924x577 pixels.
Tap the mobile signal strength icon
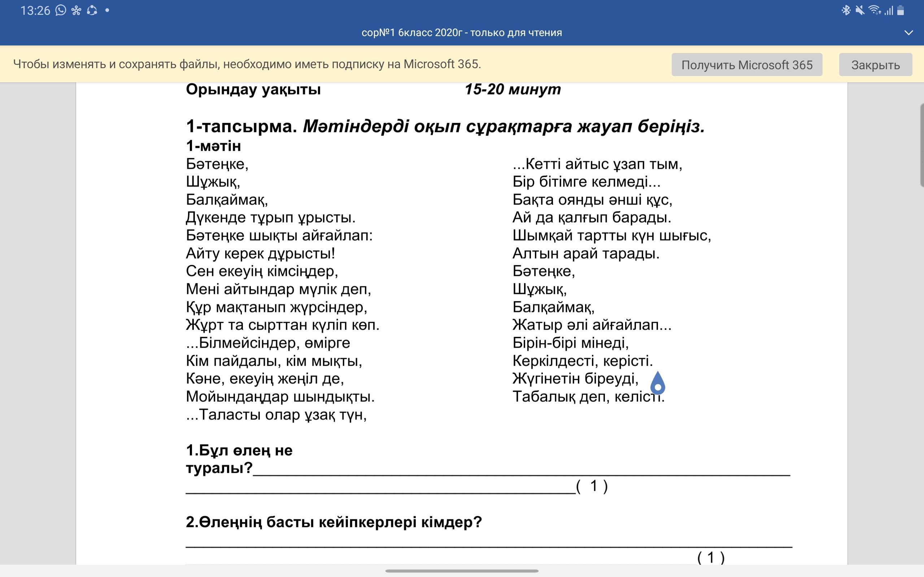[x=889, y=10]
